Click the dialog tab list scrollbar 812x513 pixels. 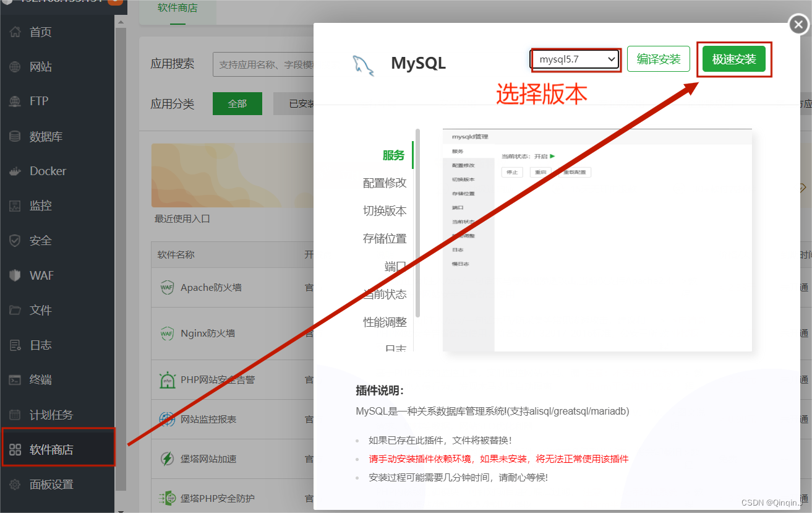(417, 223)
